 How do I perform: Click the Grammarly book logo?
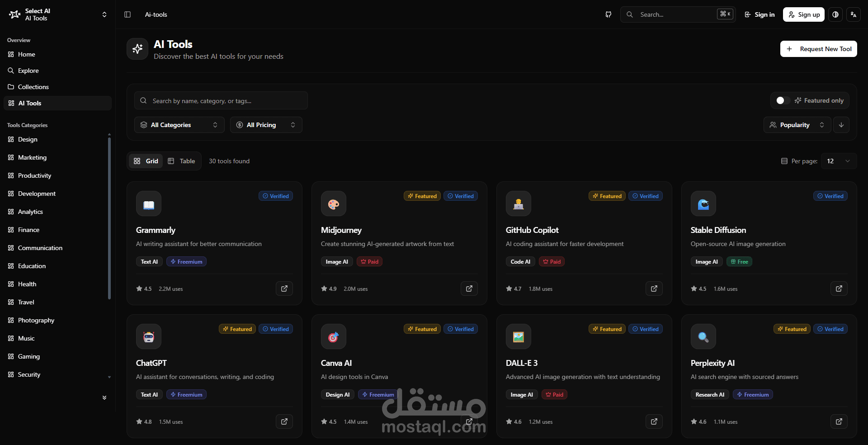click(x=149, y=204)
